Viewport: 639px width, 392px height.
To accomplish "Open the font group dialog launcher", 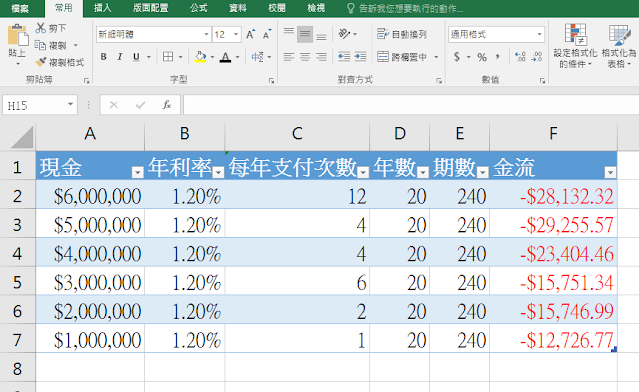I will [271, 81].
